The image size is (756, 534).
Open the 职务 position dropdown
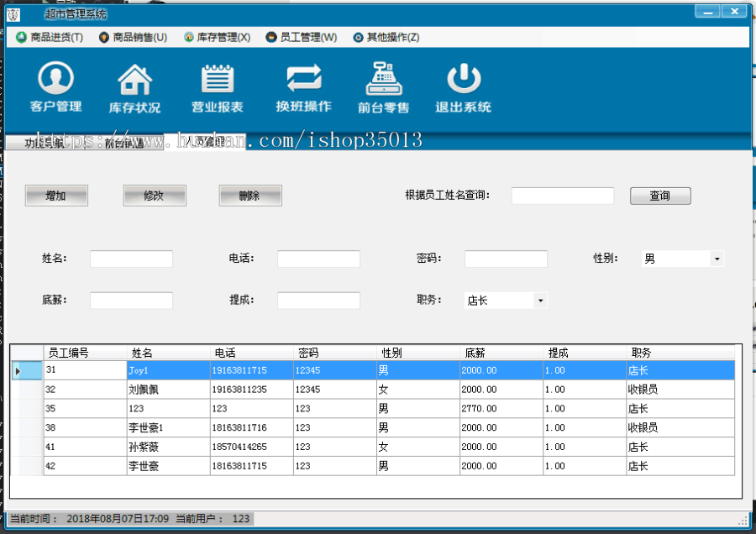click(x=540, y=300)
